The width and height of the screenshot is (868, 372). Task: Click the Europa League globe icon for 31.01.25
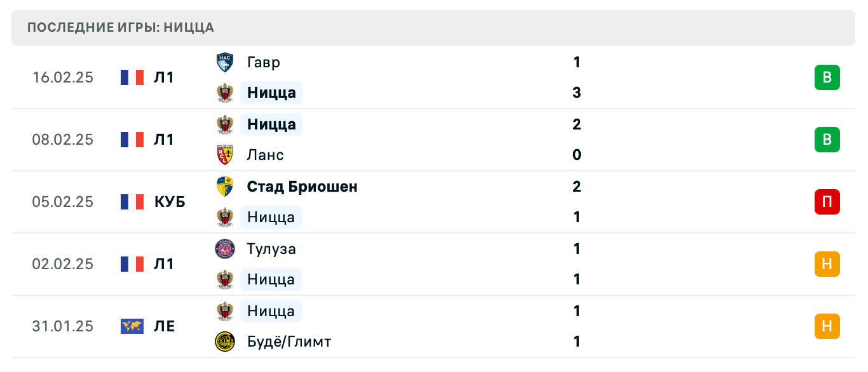132,326
